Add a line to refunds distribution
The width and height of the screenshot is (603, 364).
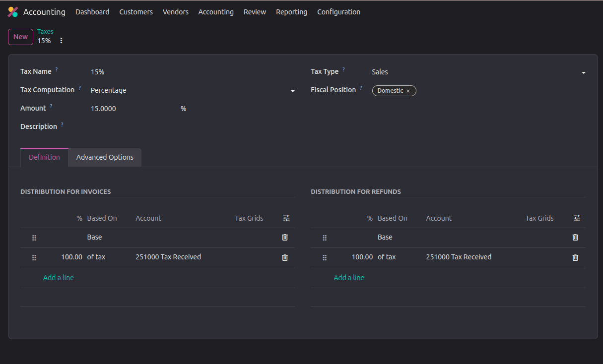pos(349,278)
